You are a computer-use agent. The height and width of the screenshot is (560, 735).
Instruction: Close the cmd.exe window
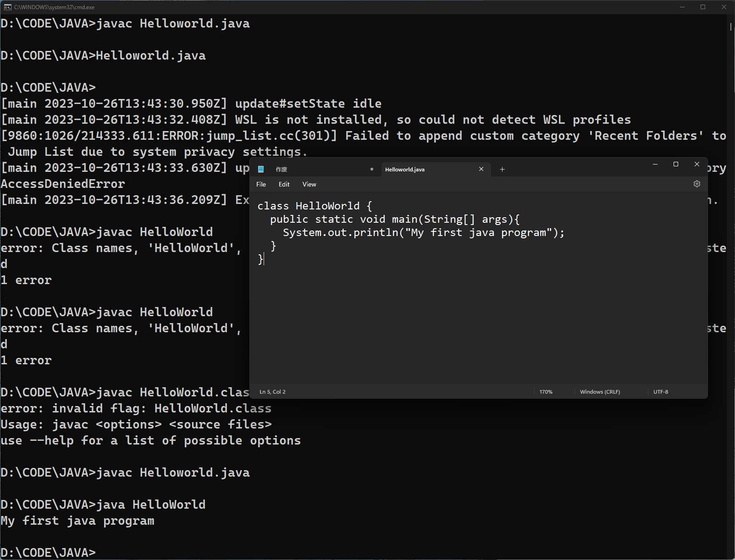[x=724, y=7]
